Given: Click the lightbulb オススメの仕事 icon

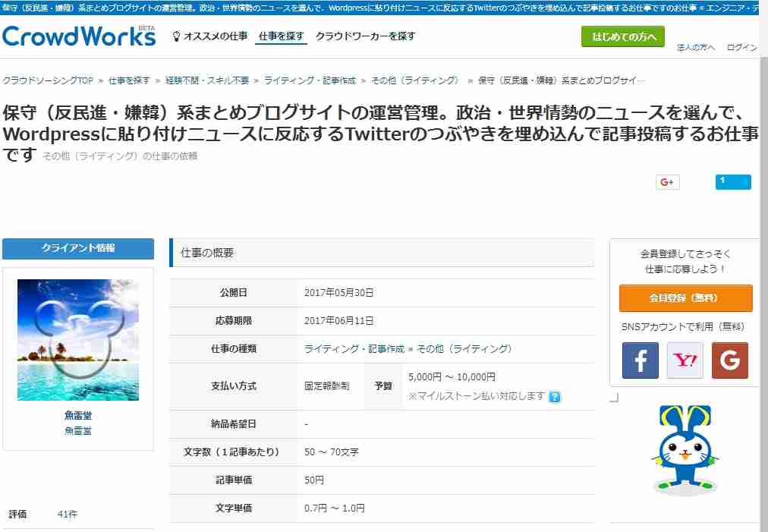Looking at the screenshot, I should pyautogui.click(x=177, y=36).
